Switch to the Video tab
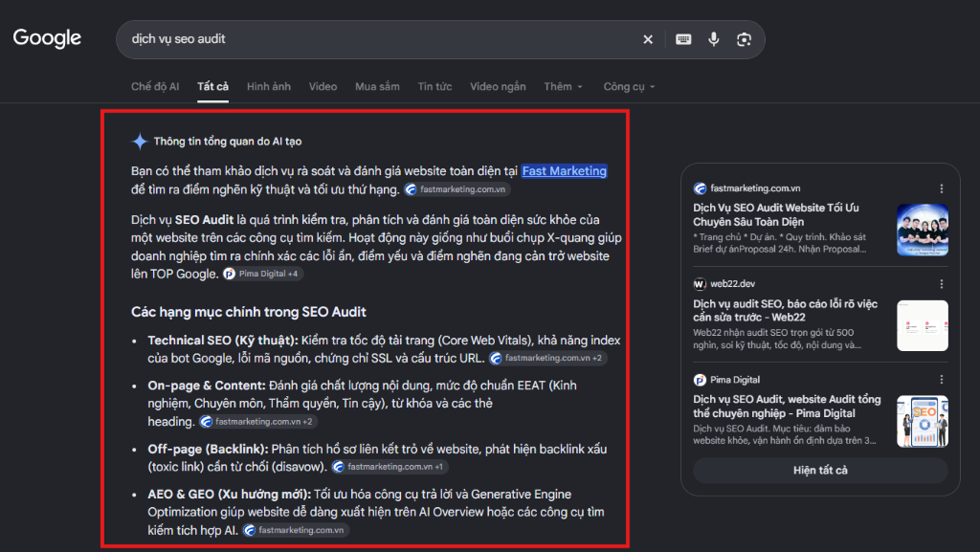980x552 pixels. coord(323,87)
